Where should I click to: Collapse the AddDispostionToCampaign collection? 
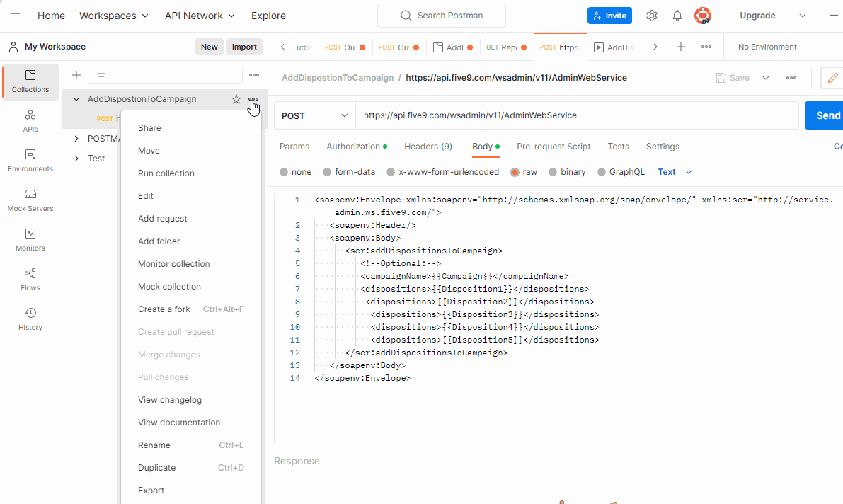[76, 99]
